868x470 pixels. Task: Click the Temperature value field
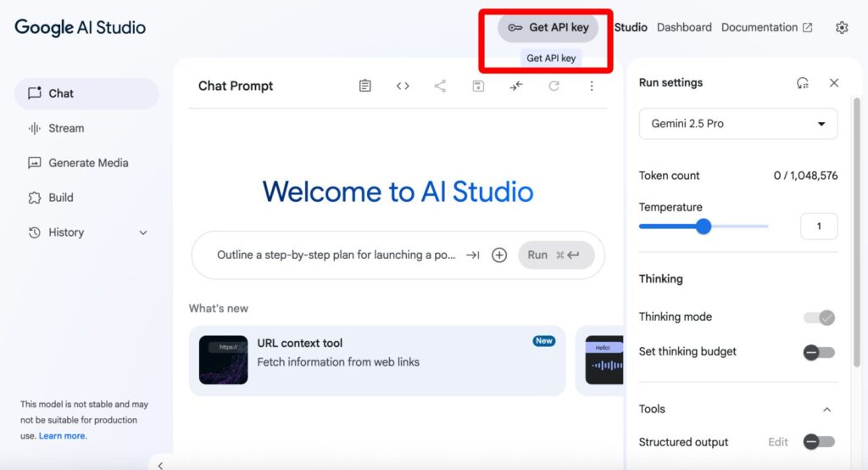(819, 227)
